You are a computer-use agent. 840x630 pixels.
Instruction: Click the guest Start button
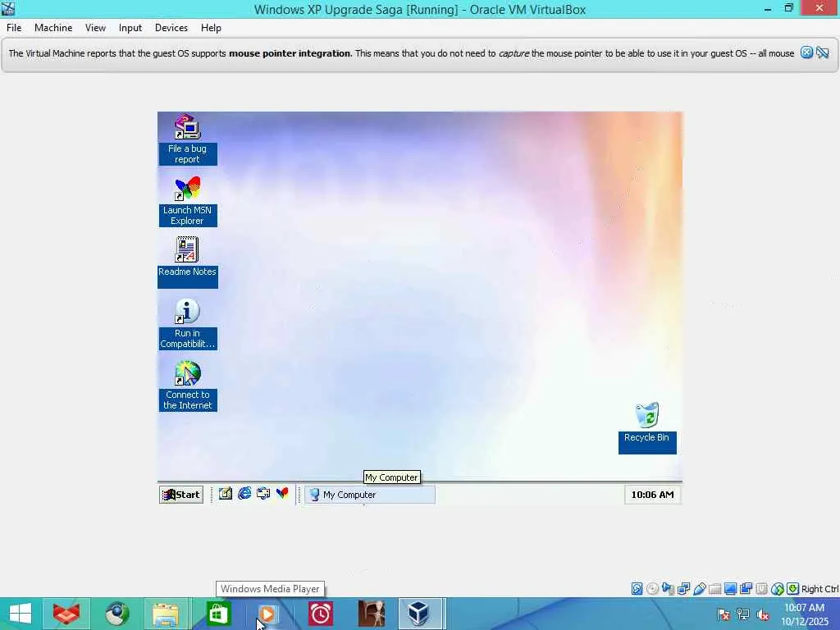pyautogui.click(x=181, y=495)
